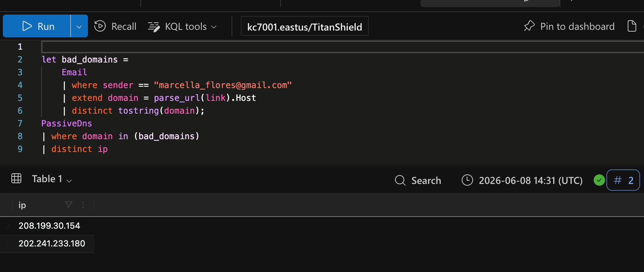Click the 'let bad_domains =' code line
The image size is (644, 272).
[85, 60]
